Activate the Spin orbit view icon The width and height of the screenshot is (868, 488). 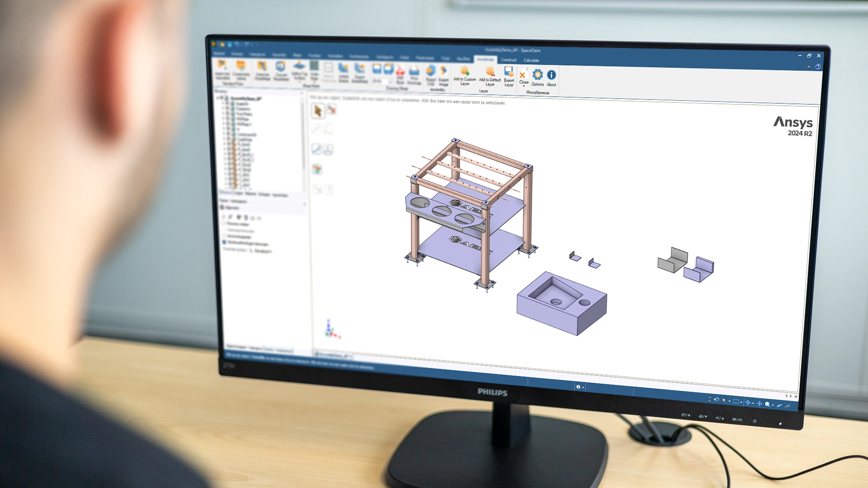(x=748, y=403)
